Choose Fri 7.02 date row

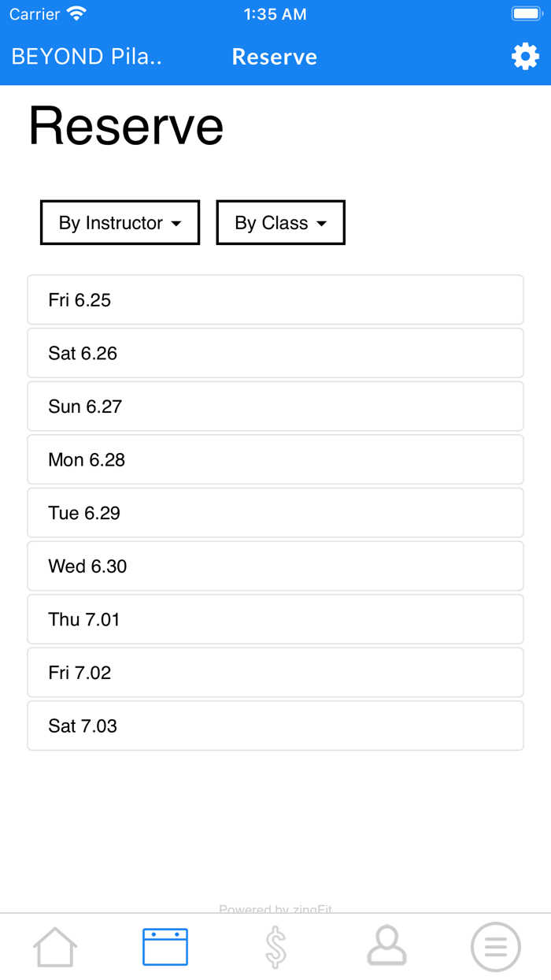275,673
